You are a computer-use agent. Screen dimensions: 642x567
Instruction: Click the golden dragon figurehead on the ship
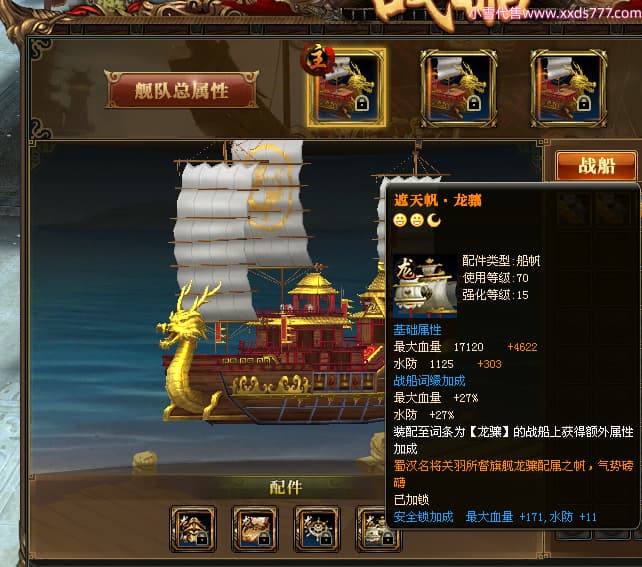pos(184,352)
